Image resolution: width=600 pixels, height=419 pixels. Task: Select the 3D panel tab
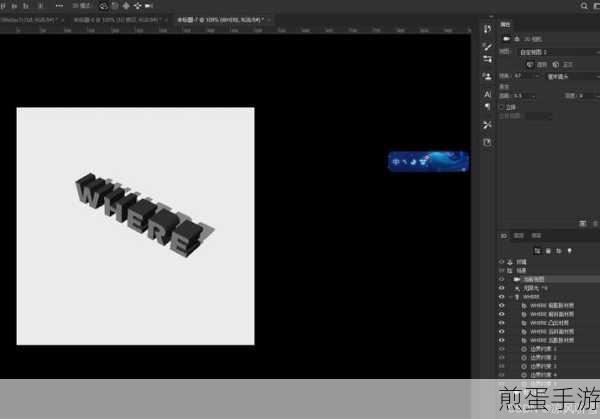[x=504, y=236]
